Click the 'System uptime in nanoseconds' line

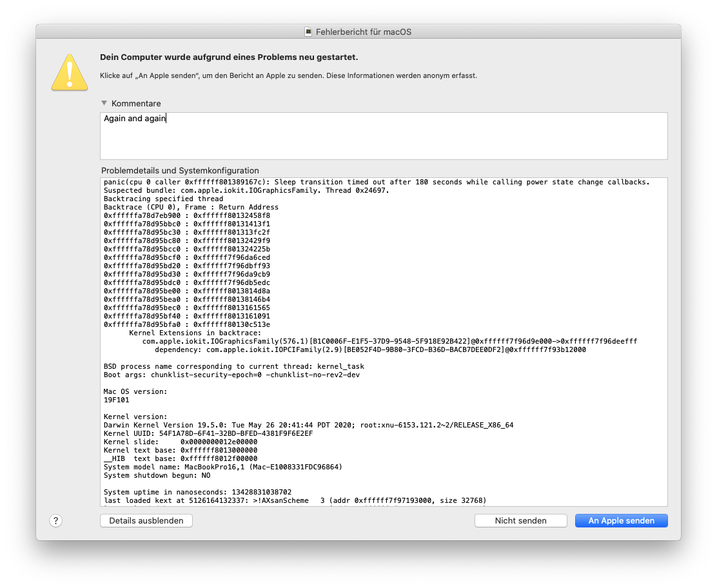(197, 492)
